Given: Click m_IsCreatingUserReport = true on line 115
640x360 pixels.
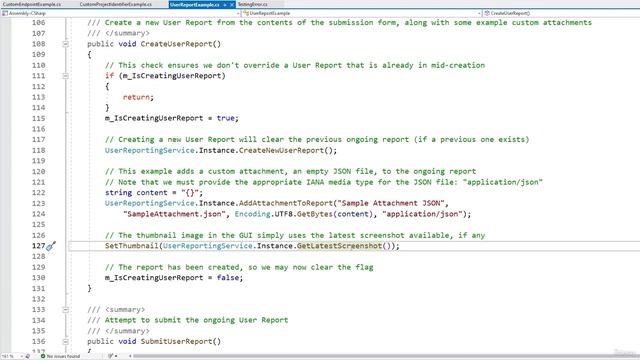Looking at the screenshot, I should click(172, 118).
